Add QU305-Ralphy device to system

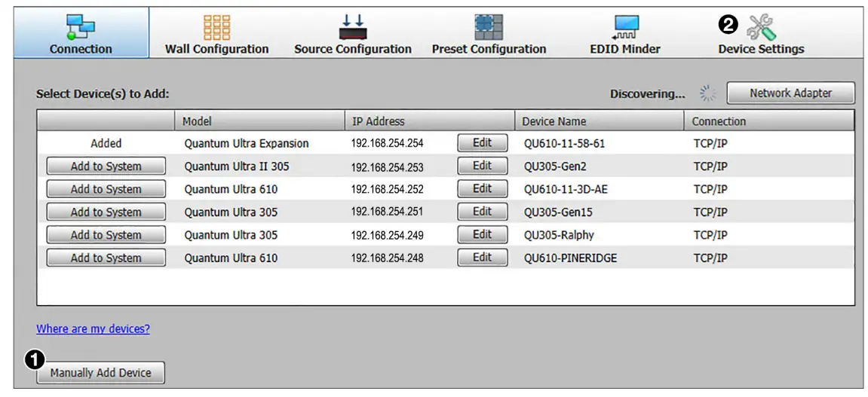click(x=106, y=235)
